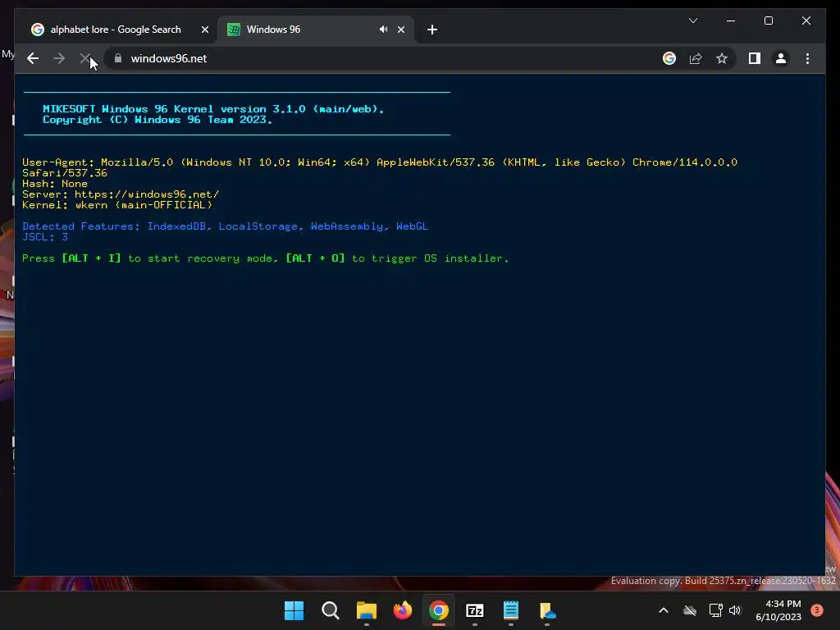Open the file with cloud taskbar icon
The width and height of the screenshot is (840, 630).
pos(547,610)
